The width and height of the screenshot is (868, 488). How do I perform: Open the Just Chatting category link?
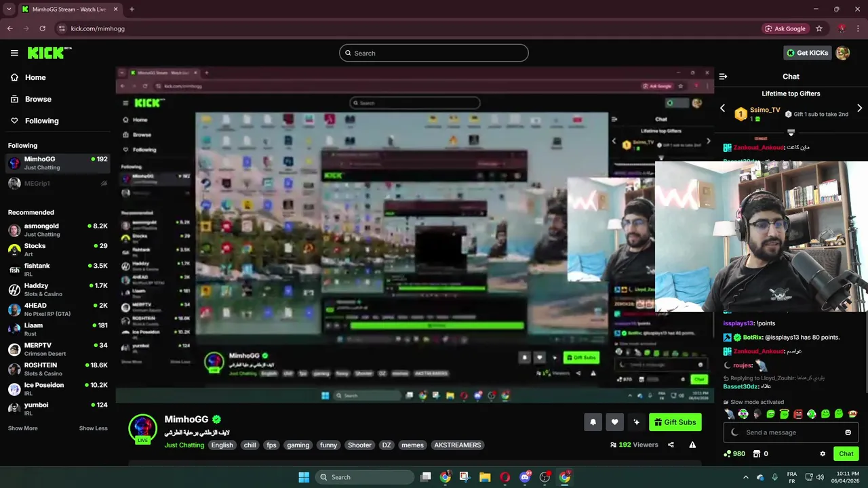pos(184,445)
